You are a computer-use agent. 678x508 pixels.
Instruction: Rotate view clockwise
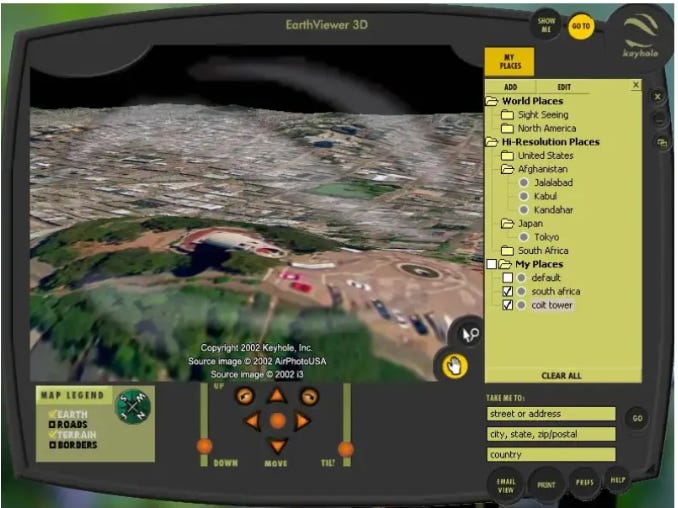pyautogui.click(x=309, y=396)
